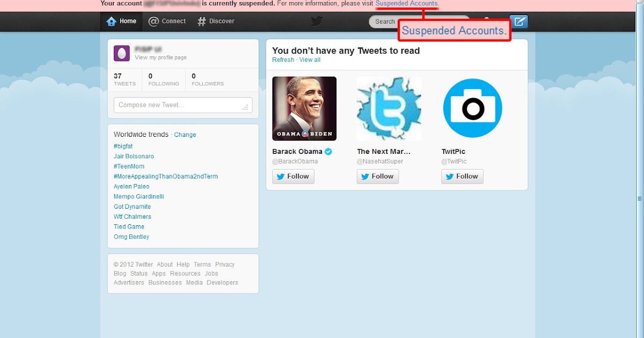
Task: Click Refresh under the Tweets heading
Action: coord(283,60)
